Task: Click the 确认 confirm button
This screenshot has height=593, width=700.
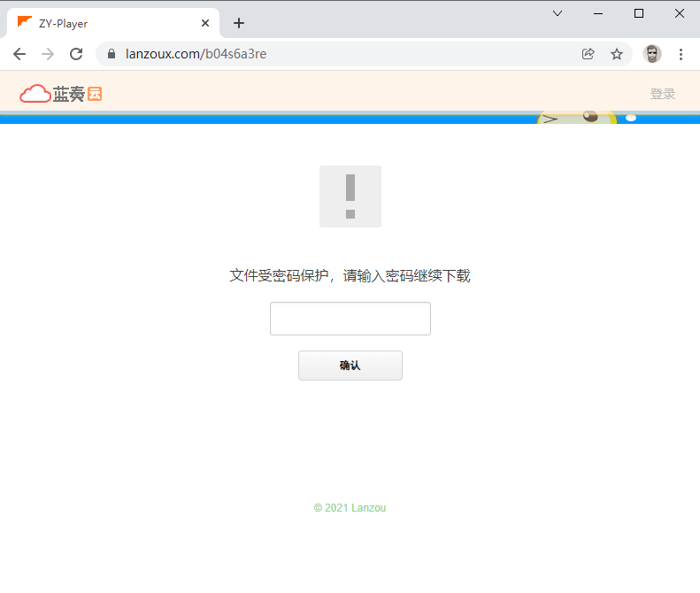Action: 350,366
